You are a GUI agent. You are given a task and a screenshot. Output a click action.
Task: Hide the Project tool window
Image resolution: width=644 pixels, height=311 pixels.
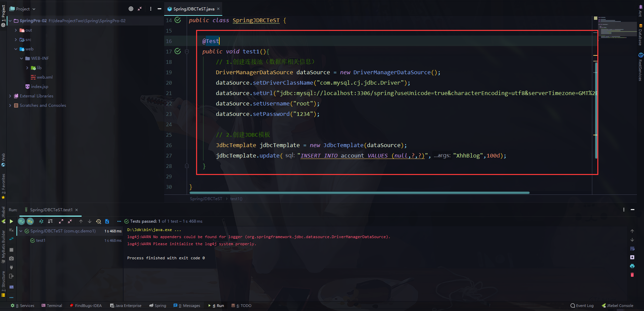tap(159, 9)
